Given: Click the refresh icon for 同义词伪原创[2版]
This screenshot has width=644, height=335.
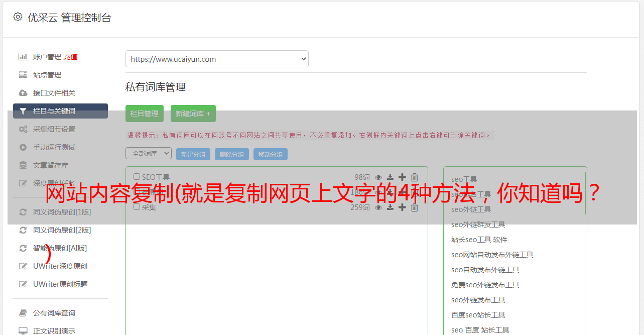Looking at the screenshot, I should pyautogui.click(x=23, y=230).
